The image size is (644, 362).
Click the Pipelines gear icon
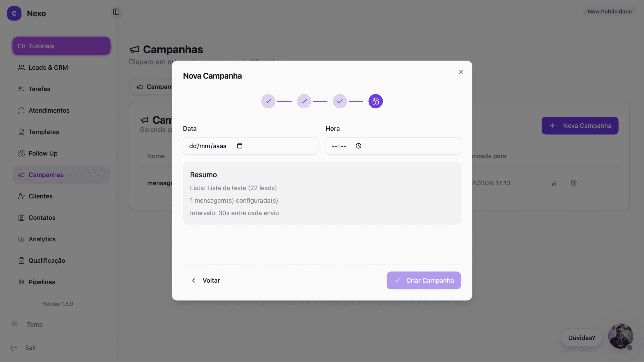pos(21,282)
